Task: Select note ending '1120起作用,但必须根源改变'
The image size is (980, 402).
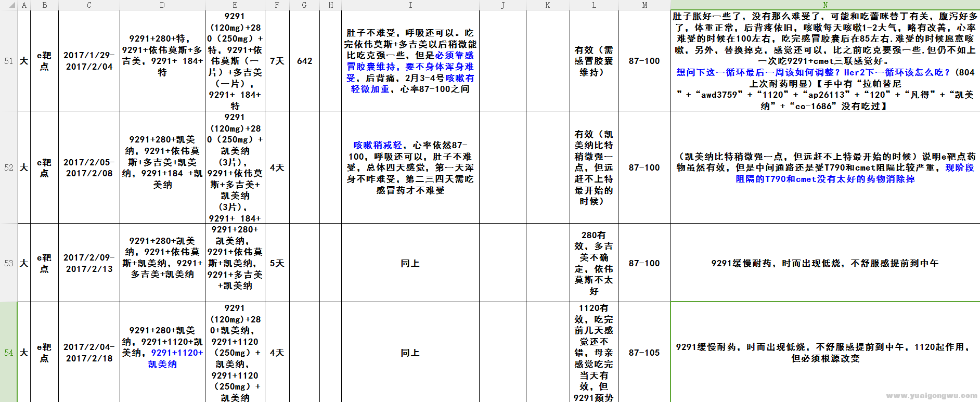Action: coord(826,352)
